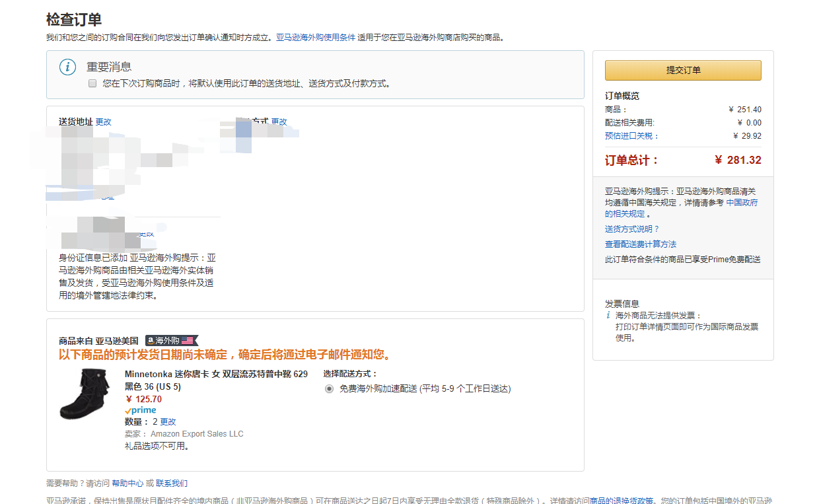
Task: Click the prime logo under the price
Action: point(141,410)
